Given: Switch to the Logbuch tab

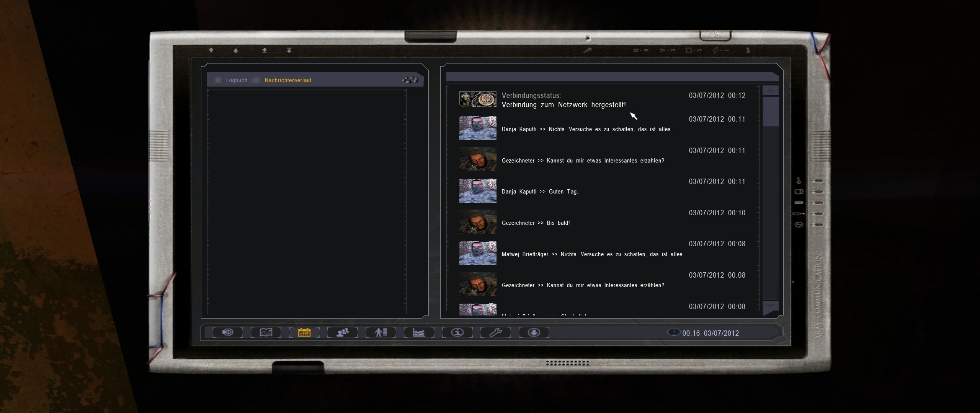Looking at the screenshot, I should (x=237, y=80).
